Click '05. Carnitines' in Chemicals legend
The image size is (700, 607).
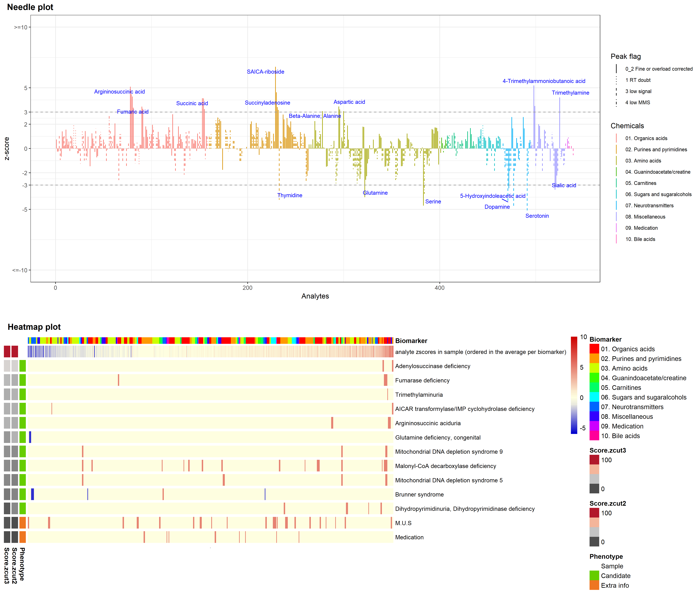[641, 183]
